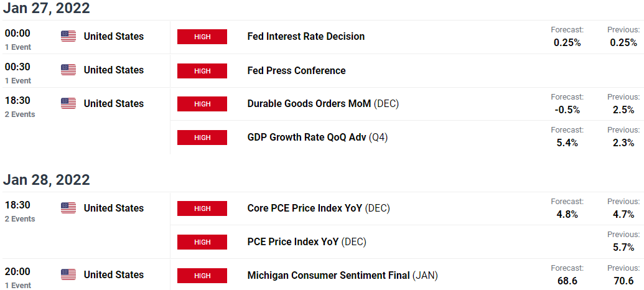The width and height of the screenshot is (644, 290).
Task: Open PCE Price Index YoY event
Action: [306, 242]
